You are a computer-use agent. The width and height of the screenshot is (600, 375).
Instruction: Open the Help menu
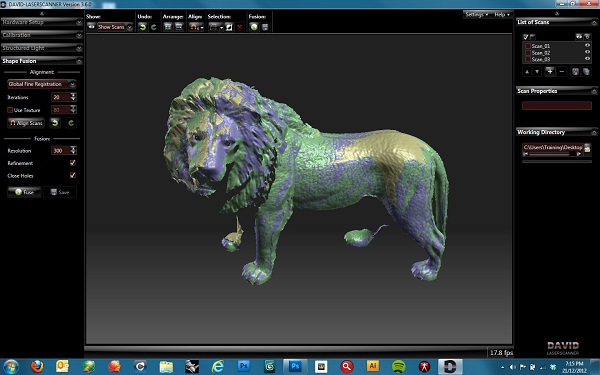click(502, 15)
